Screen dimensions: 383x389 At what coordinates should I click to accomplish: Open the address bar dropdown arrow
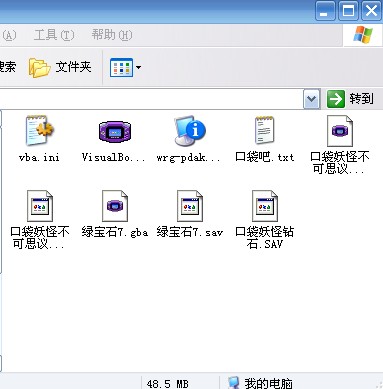311,99
